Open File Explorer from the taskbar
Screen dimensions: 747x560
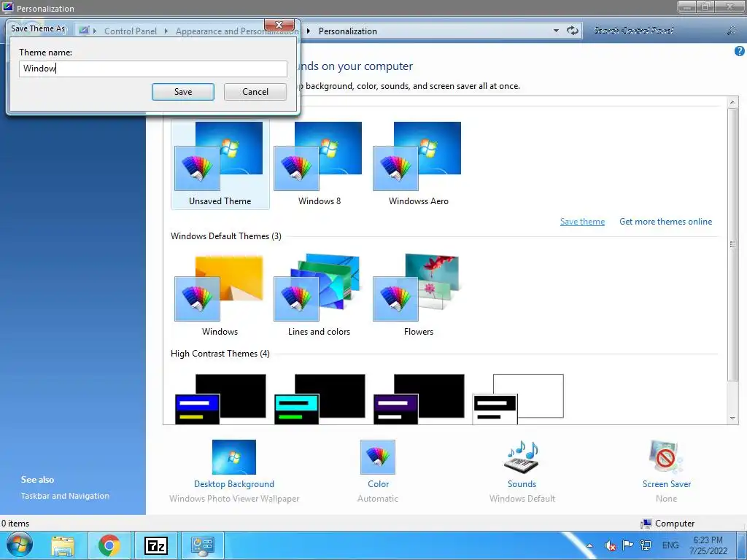pyautogui.click(x=63, y=545)
